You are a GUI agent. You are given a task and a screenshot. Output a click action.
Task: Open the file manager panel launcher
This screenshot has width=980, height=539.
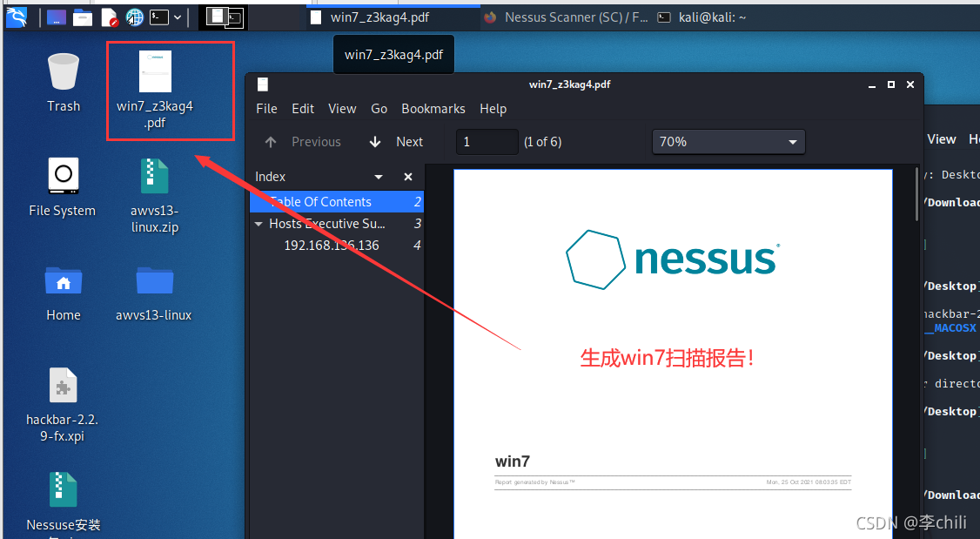(x=83, y=17)
